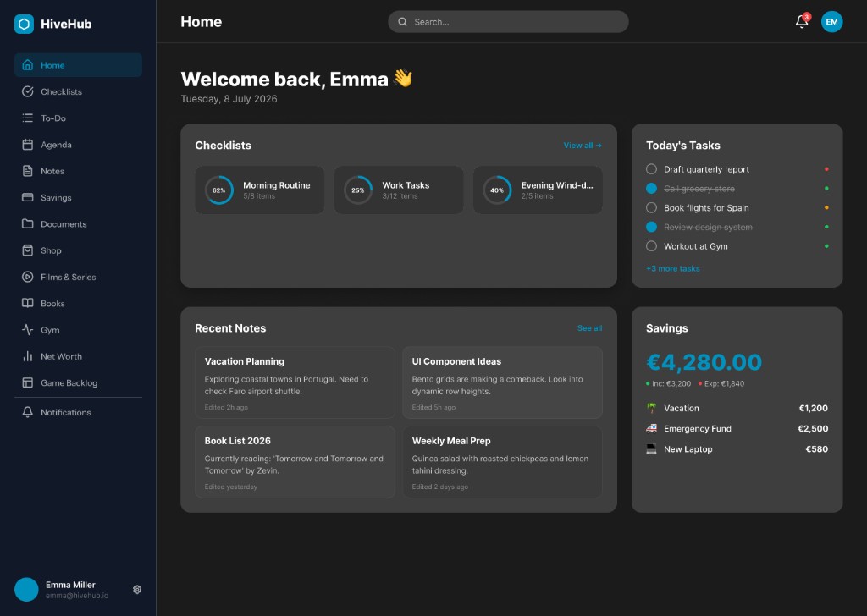This screenshot has width=867, height=616.
Task: Open the Evening Wind-d... checklist title
Action: (x=557, y=185)
